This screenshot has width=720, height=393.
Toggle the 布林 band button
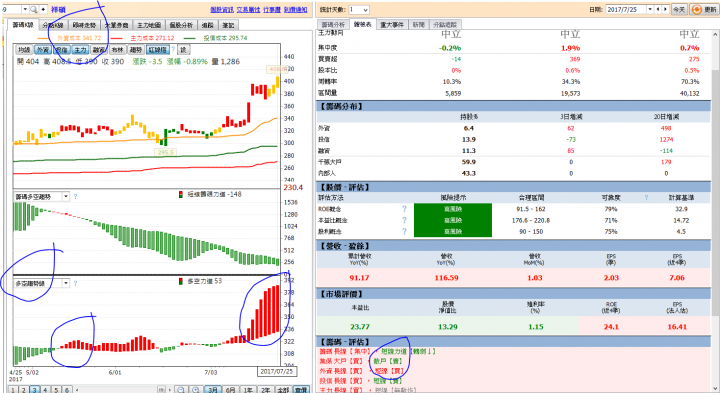point(118,50)
